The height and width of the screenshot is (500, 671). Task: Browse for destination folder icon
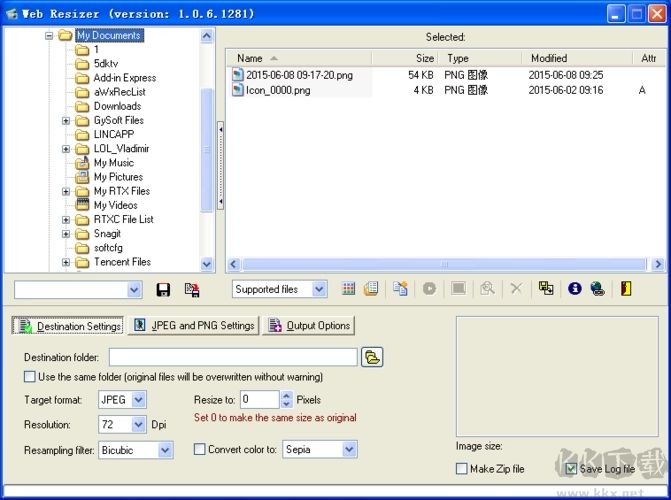[x=372, y=357]
